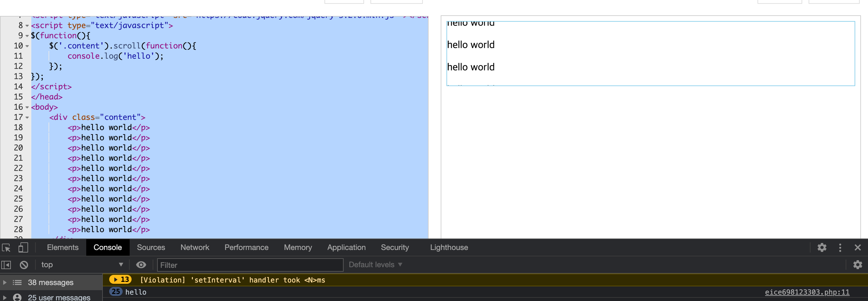Viewport: 868px width, 301px height.
Task: Activate the inspect element picker icon
Action: point(6,248)
